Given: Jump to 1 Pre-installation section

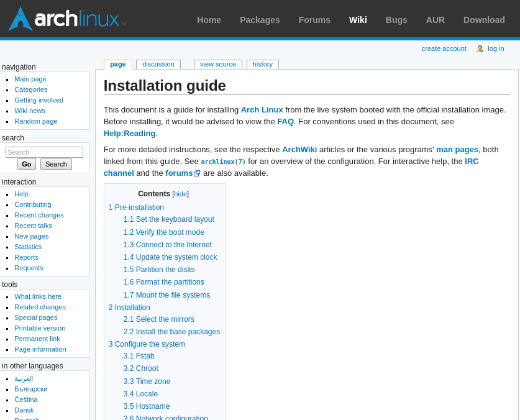Looking at the screenshot, I should (136, 208).
